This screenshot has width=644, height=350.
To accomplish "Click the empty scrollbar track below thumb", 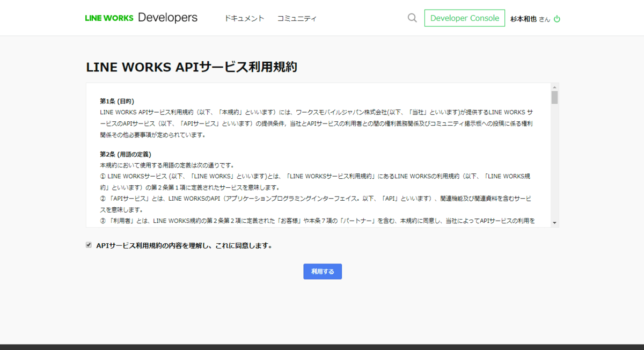I will [554, 161].
